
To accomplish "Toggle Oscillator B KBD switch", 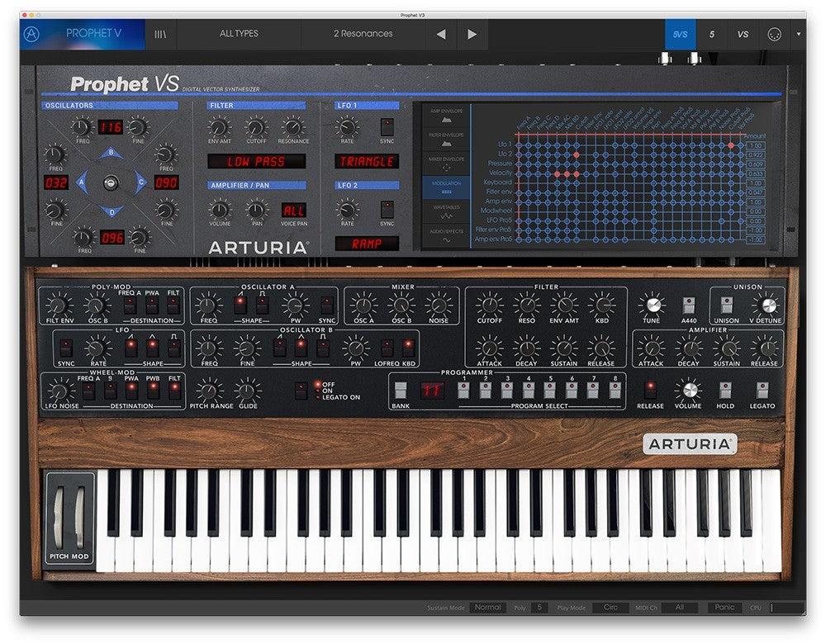I will 408,348.
